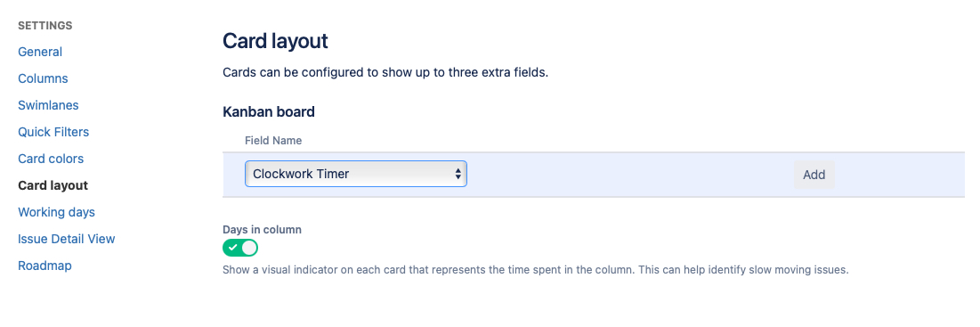Click the Days in column label
980x327 pixels.
click(x=262, y=230)
